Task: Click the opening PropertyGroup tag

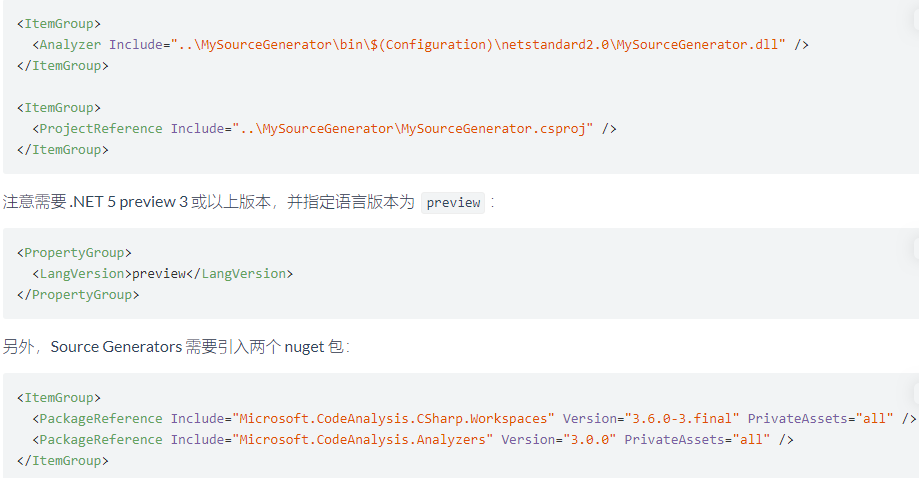Action: click(74, 253)
